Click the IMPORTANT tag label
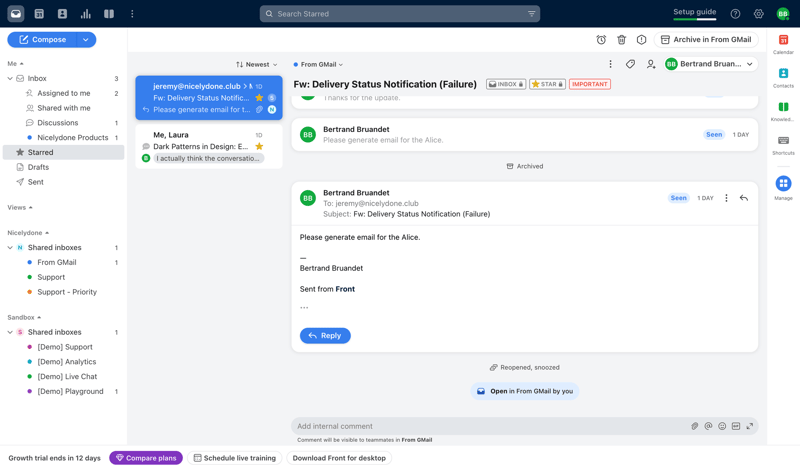The height and width of the screenshot is (470, 800). (590, 84)
